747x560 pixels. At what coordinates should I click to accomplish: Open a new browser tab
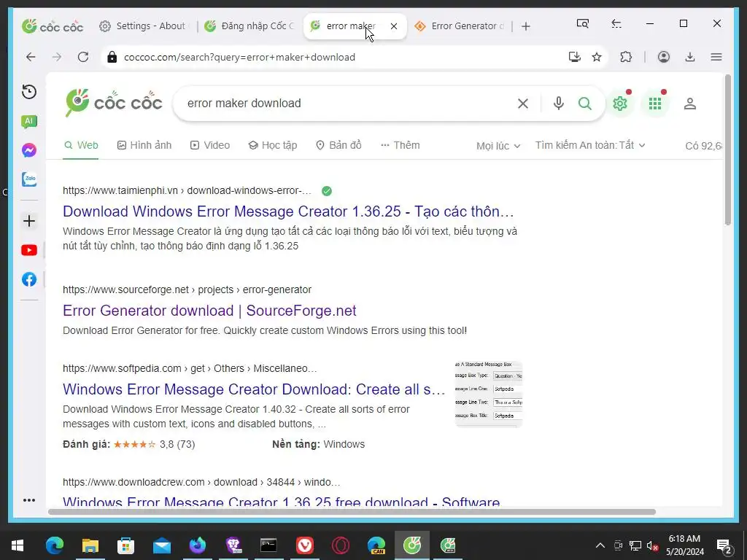coord(525,26)
